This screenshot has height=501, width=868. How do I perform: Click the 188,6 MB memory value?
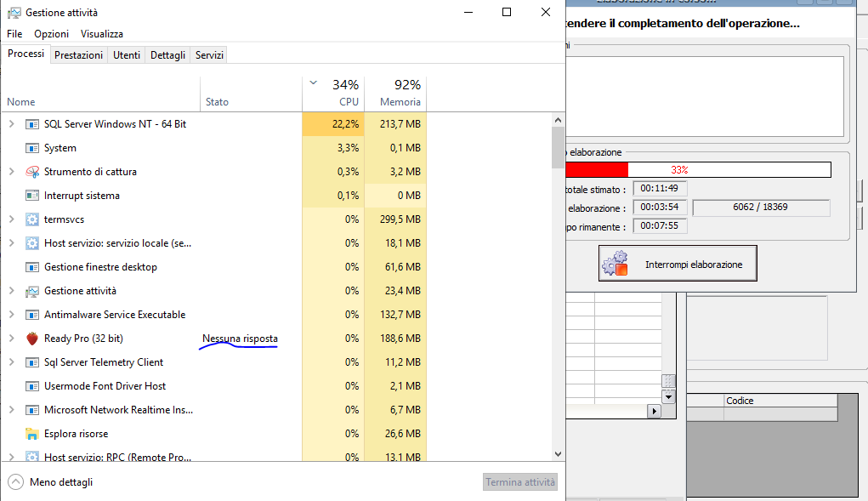400,339
